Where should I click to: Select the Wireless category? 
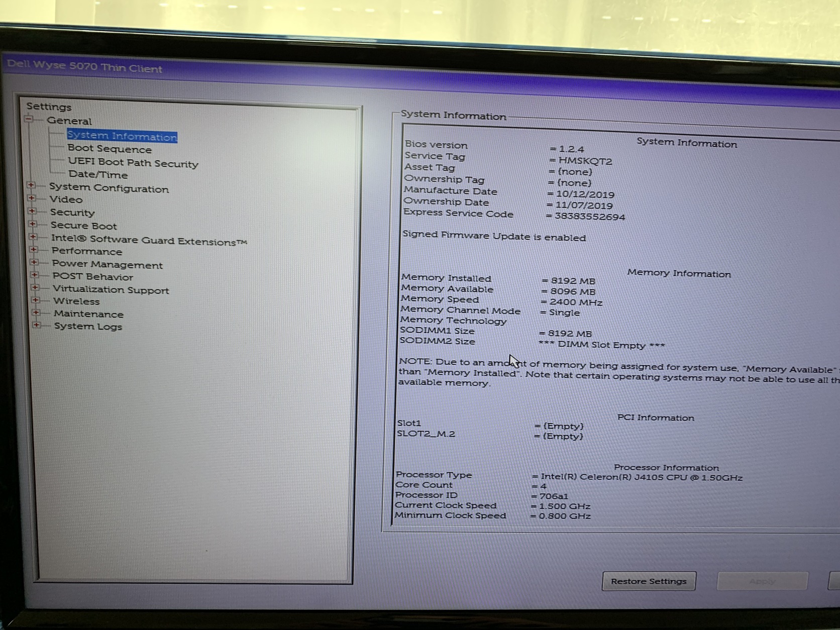[x=76, y=301]
